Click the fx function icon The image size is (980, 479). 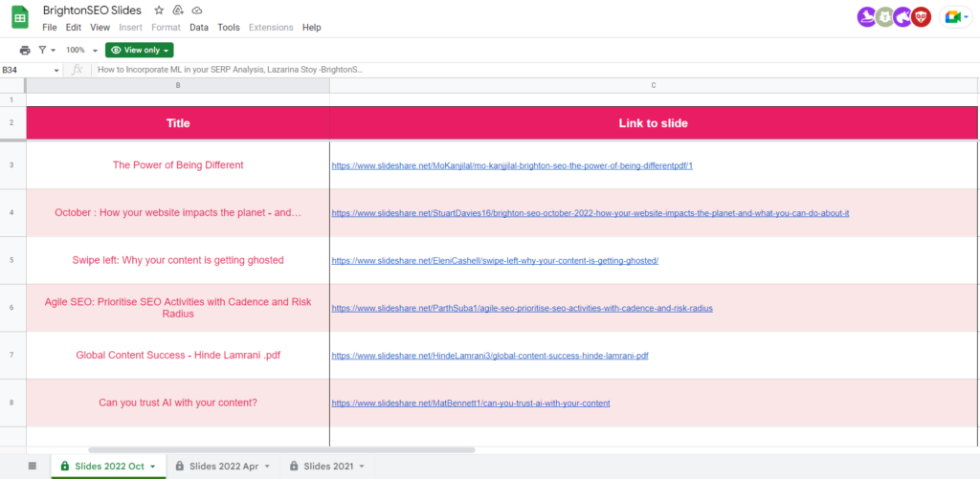pos(77,70)
